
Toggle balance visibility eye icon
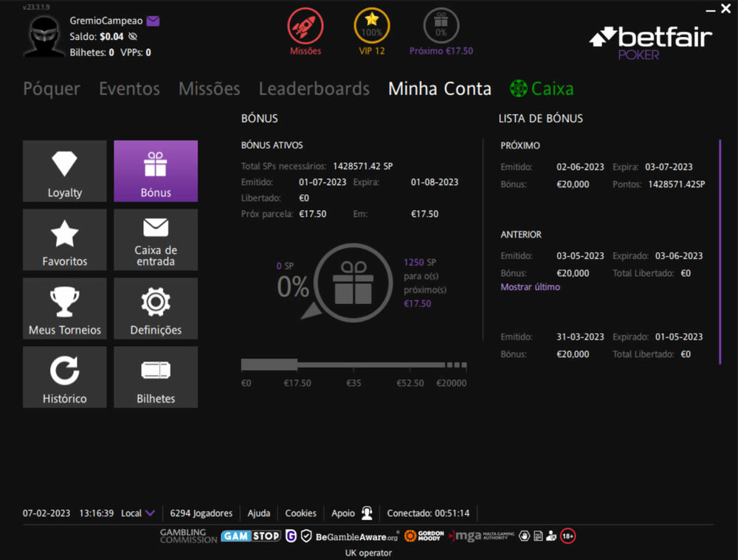tap(133, 36)
